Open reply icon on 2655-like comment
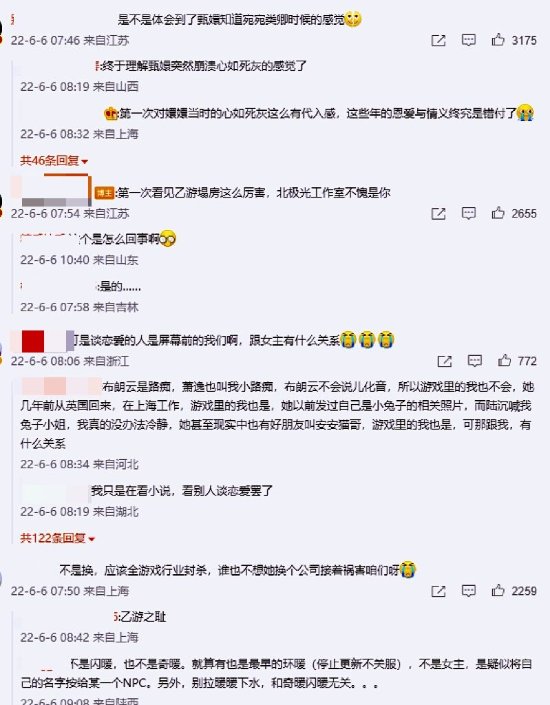The height and width of the screenshot is (705, 550). click(x=469, y=213)
